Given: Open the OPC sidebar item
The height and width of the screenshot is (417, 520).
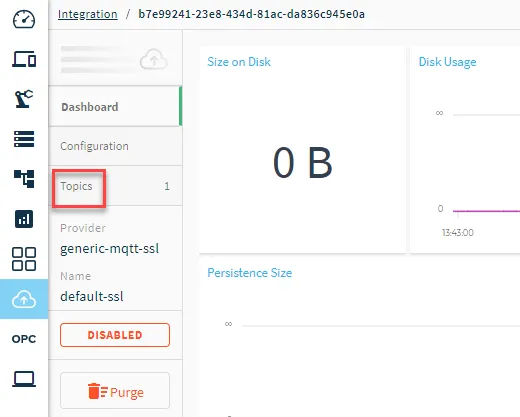Looking at the screenshot, I should 24,339.
